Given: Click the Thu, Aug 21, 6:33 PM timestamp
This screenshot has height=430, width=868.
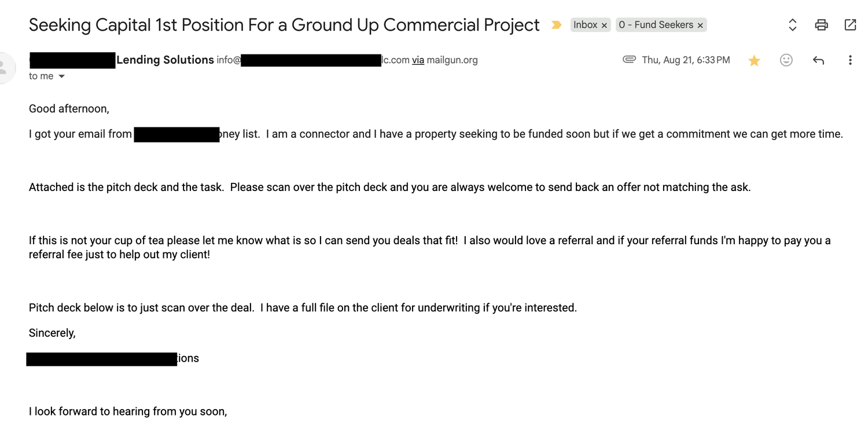Looking at the screenshot, I should 686,60.
